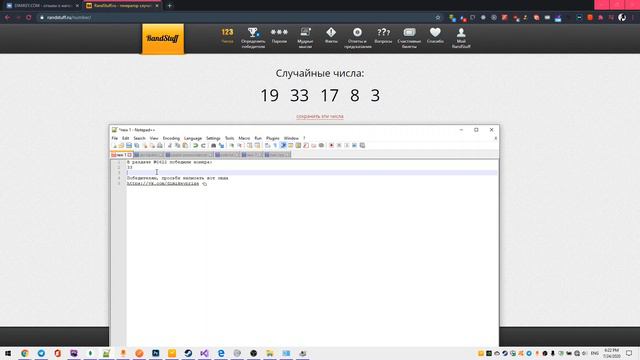This screenshot has width=640, height=360.
Task: Click the Notepad++ Record macro red icon
Action: click(x=331, y=146)
